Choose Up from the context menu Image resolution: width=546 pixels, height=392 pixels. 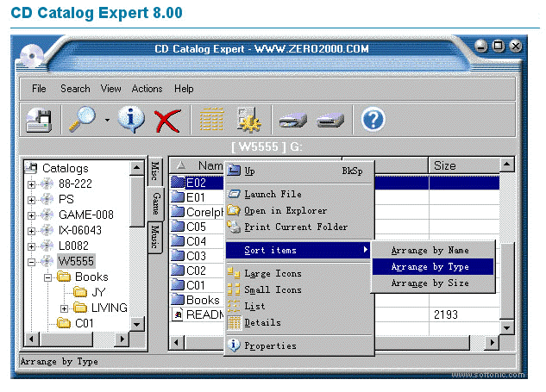[299, 171]
